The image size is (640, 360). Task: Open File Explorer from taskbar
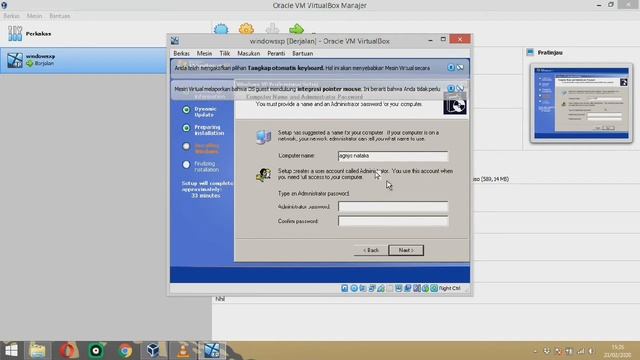coord(38,351)
